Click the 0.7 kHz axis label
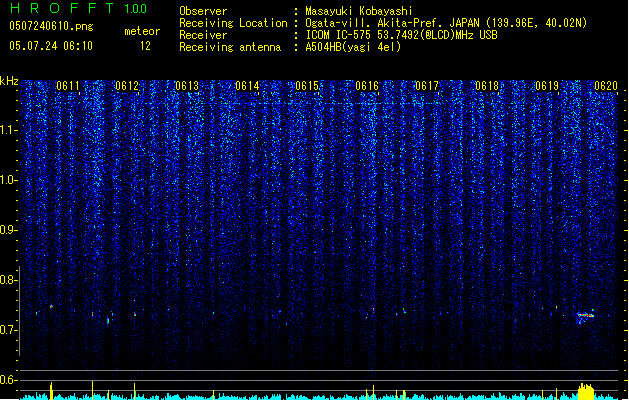Image resolution: width=629 pixels, height=400 pixels. point(9,330)
